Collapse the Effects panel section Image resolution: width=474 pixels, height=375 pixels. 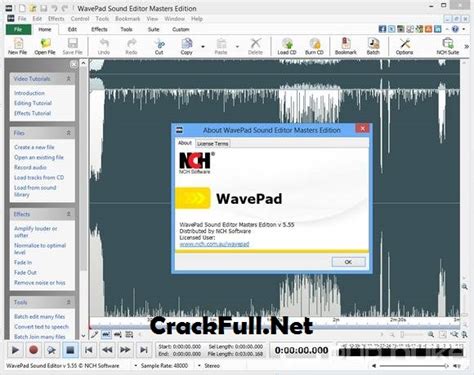tap(68, 214)
